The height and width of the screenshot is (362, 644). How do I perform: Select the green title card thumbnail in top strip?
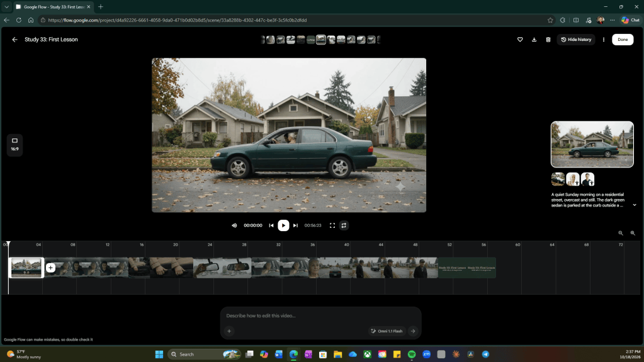pos(311,40)
